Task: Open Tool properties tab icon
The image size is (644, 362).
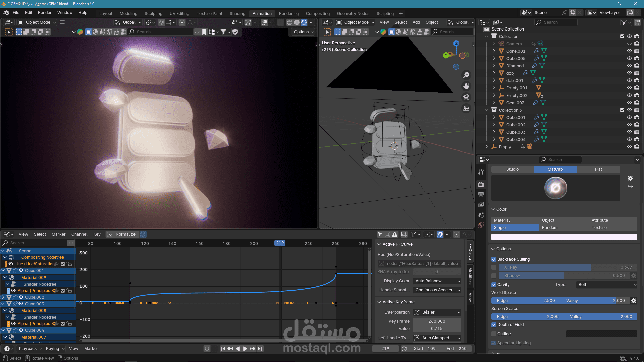Action: pyautogui.click(x=481, y=172)
